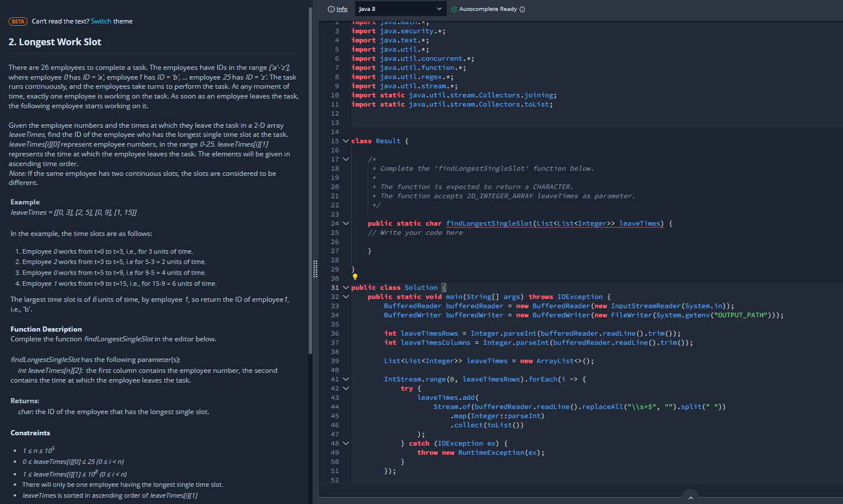Open the Java 8 language dropdown
The height and width of the screenshot is (504, 843).
tap(400, 9)
